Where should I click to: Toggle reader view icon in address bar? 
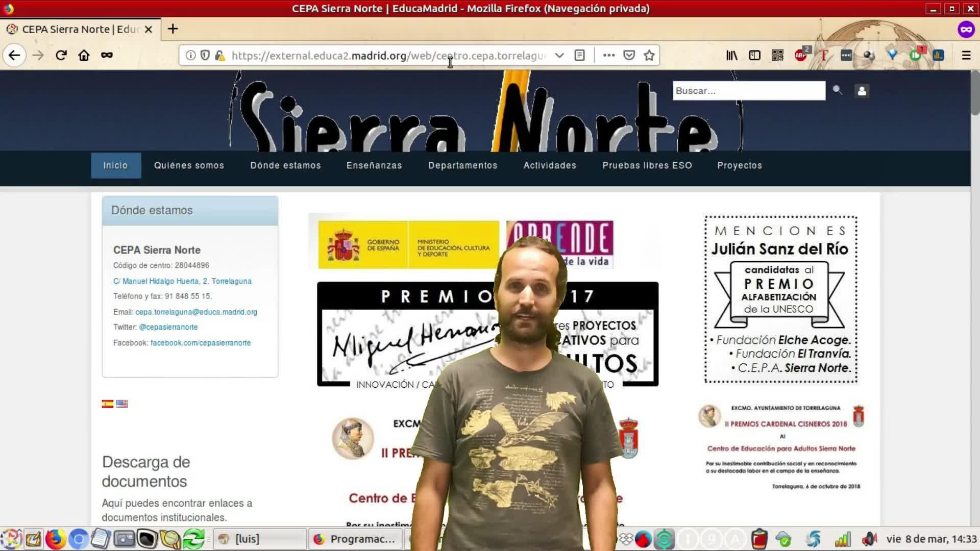point(579,55)
